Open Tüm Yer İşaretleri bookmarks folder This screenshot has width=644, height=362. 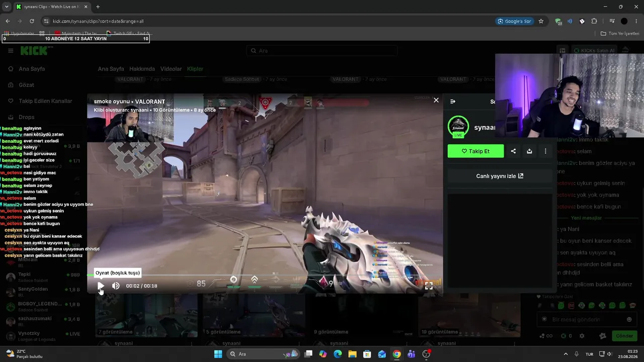pyautogui.click(x=620, y=34)
